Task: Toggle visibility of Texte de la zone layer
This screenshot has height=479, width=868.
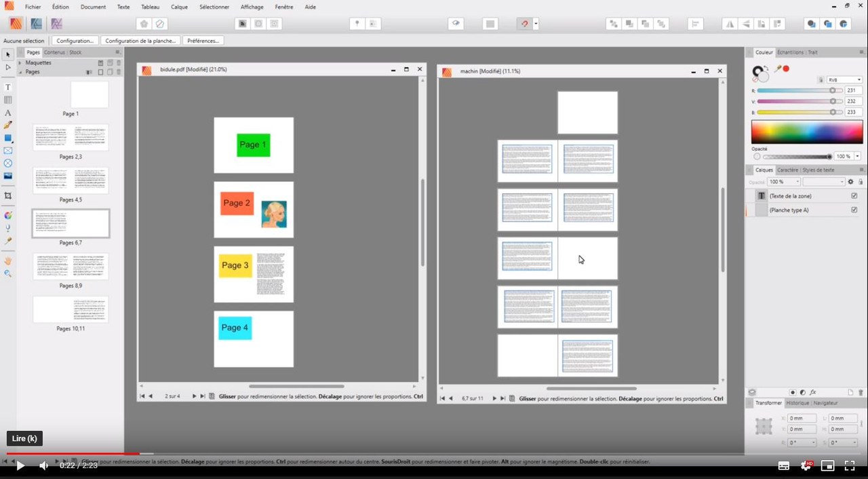Action: [x=854, y=196]
